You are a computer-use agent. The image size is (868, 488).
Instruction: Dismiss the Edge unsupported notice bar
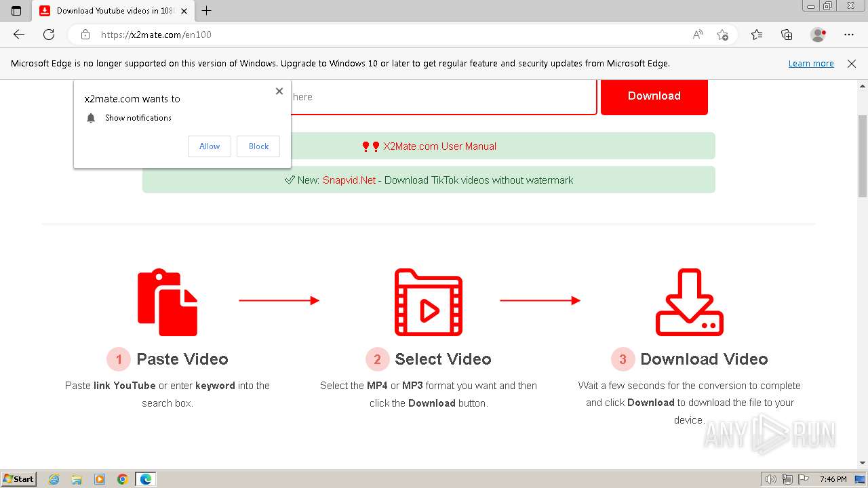tap(852, 64)
